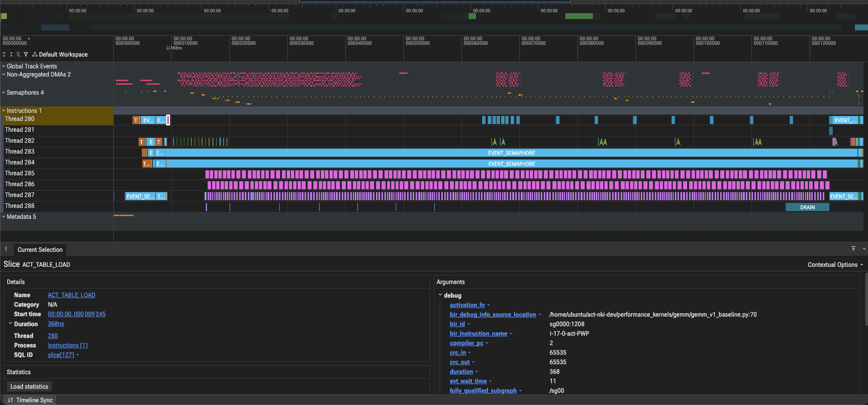Collapse details panel with the chevron icon
868x405 pixels.
tap(864, 249)
